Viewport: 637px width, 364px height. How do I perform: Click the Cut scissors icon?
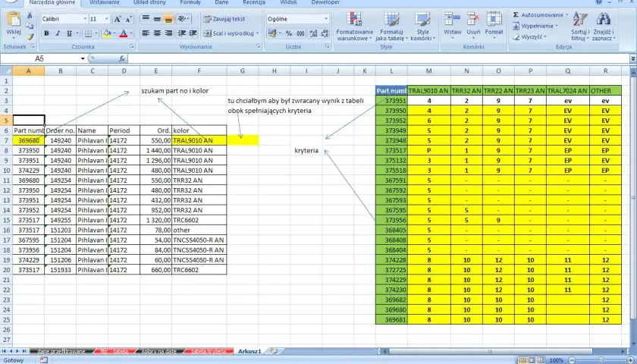tap(30, 15)
